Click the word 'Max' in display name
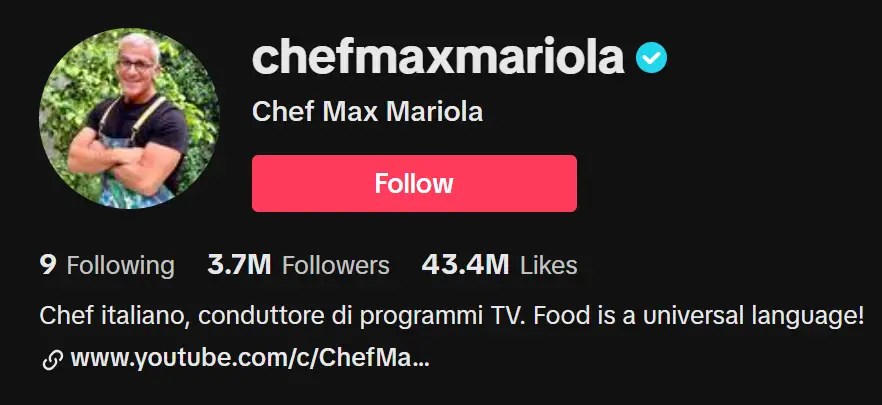882x405 pixels. coord(351,111)
